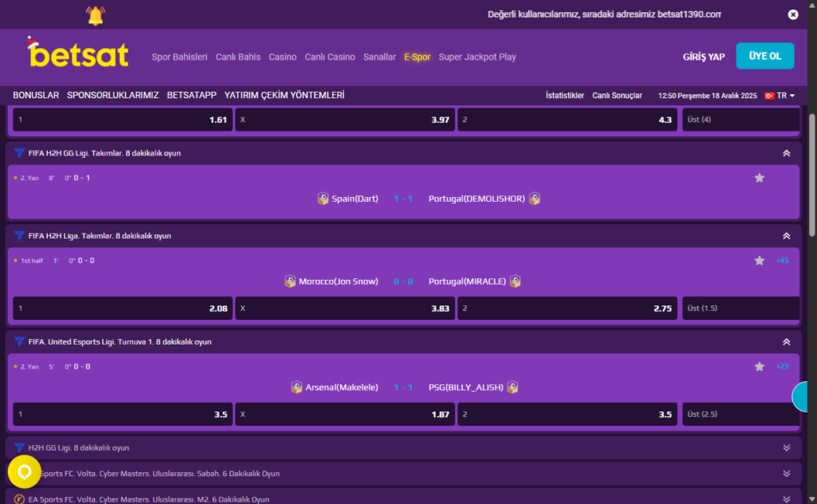This screenshot has height=504, width=817.
Task: Select odds 2.08 for Morocco win
Action: (123, 309)
